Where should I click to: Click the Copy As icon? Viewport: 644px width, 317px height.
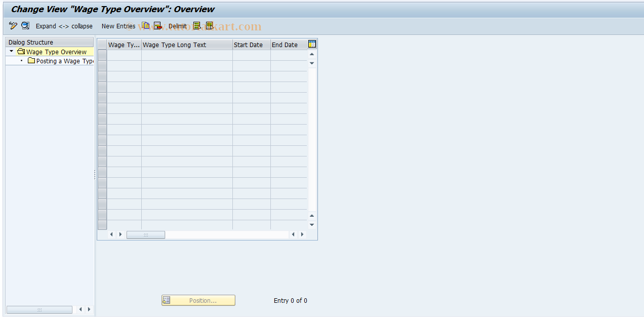click(x=146, y=26)
